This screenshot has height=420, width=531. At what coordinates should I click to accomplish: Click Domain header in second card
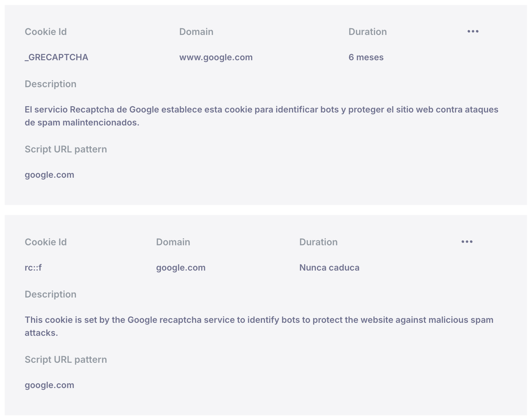[173, 242]
